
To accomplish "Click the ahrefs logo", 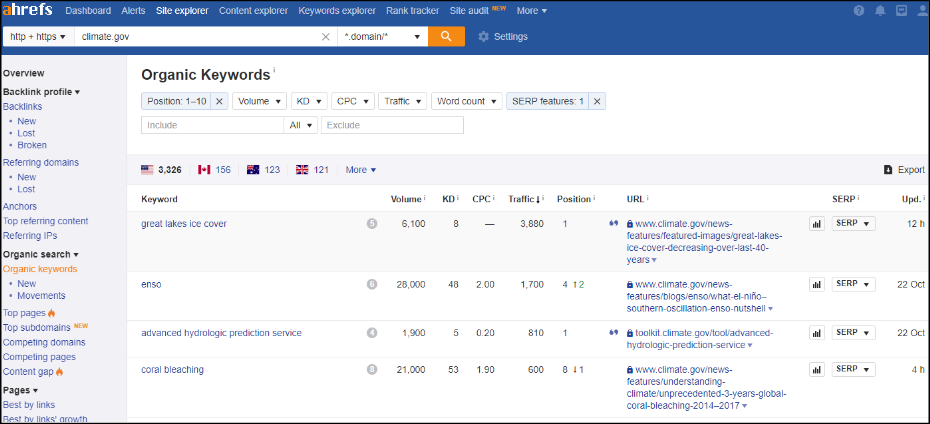I will [x=27, y=10].
